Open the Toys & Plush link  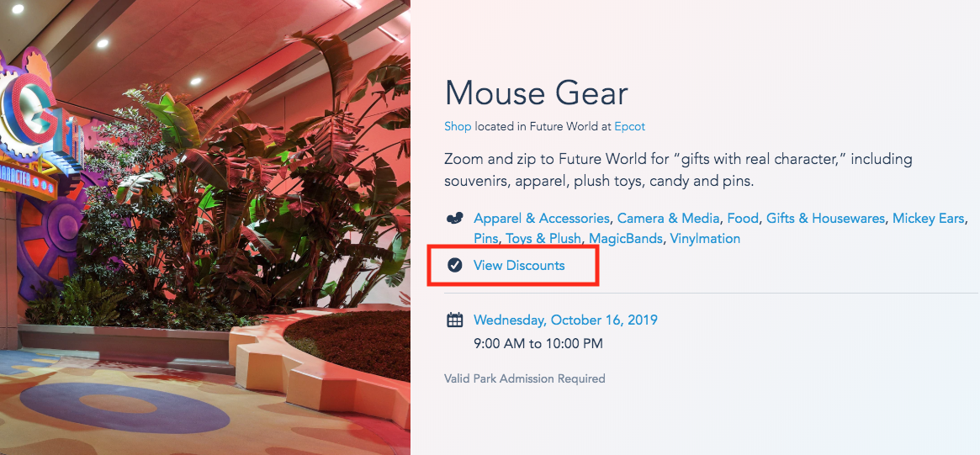point(543,239)
